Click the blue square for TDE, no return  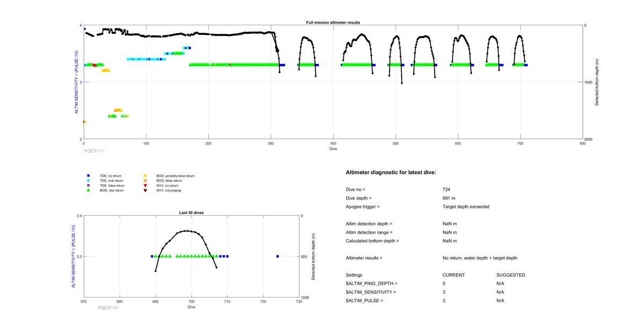coord(89,176)
